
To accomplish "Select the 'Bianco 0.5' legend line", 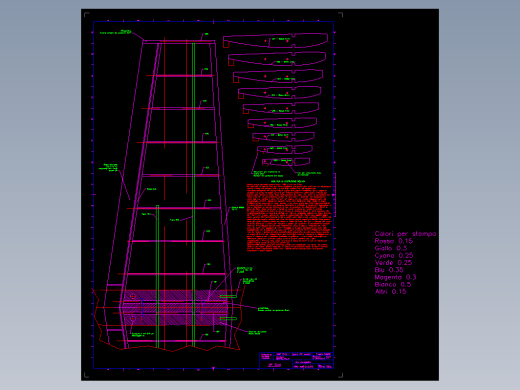I will point(393,285).
